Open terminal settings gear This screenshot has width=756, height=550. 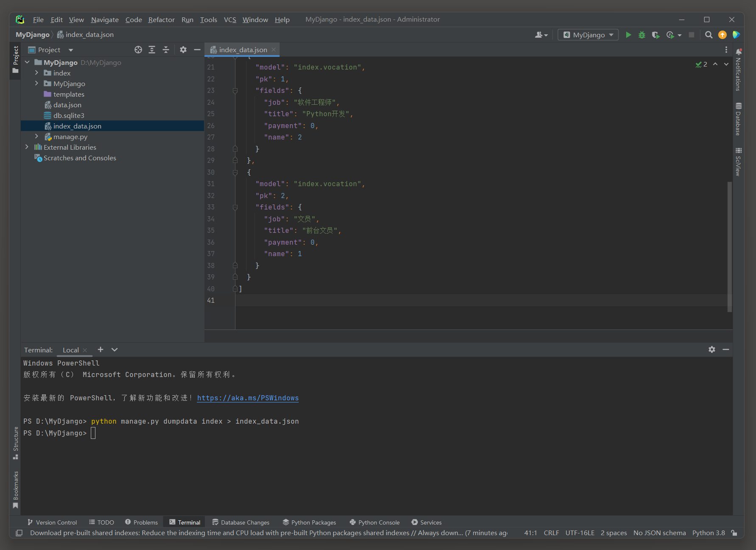712,349
